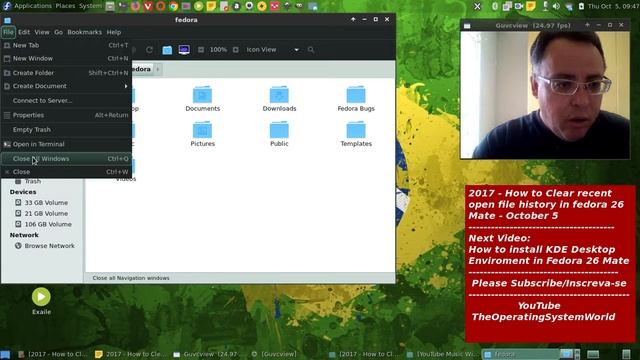Click the fedora taskbar window button
640x360 pixels.
(520, 354)
